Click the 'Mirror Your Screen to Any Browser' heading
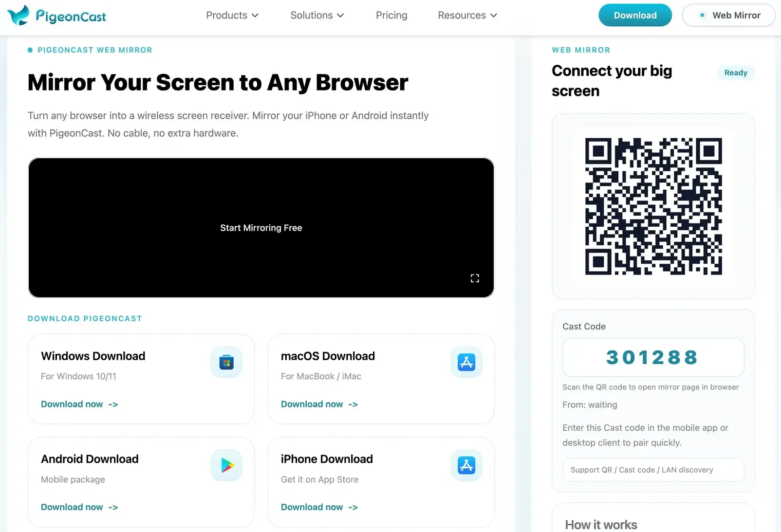 [x=218, y=82]
